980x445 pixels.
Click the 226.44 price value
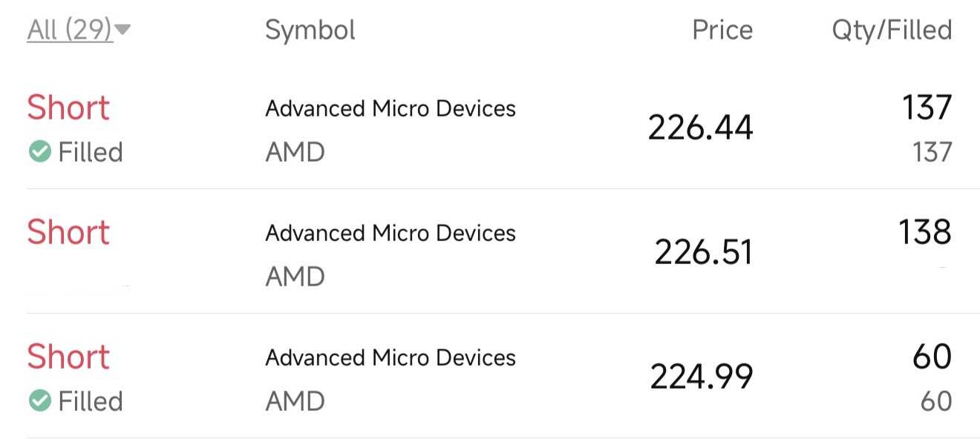click(x=700, y=128)
